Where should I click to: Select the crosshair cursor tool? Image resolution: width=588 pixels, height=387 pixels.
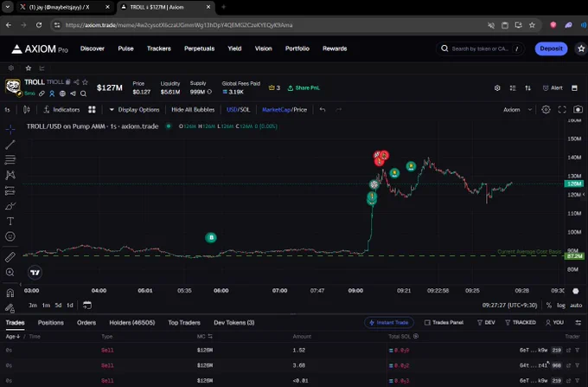tap(10, 130)
